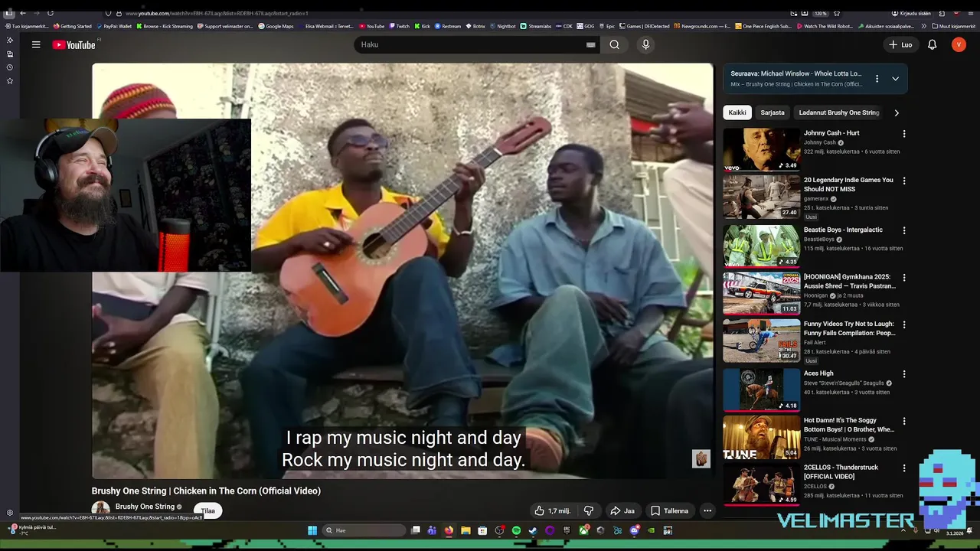Go back in browser history
The width and height of the screenshot is (980, 551).
coord(23,13)
